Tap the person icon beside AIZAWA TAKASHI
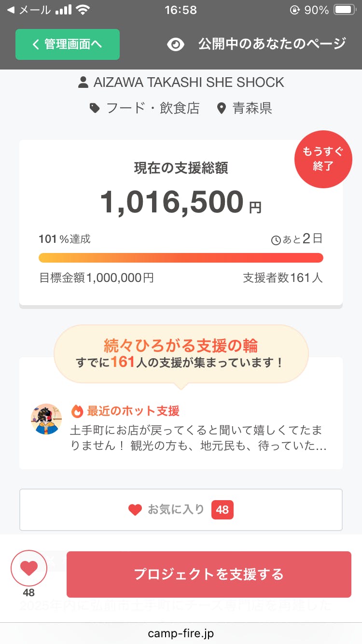Image resolution: width=362 pixels, height=644 pixels. click(83, 83)
